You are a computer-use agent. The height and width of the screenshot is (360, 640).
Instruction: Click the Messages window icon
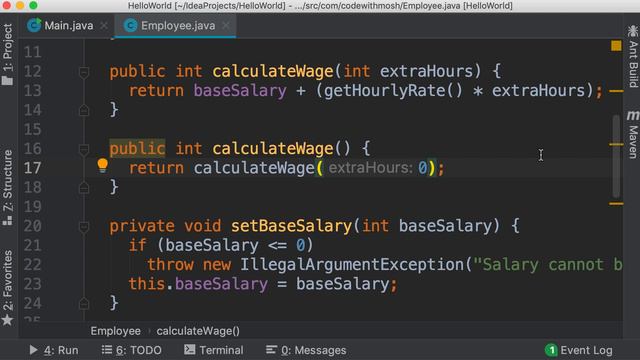pos(271,350)
